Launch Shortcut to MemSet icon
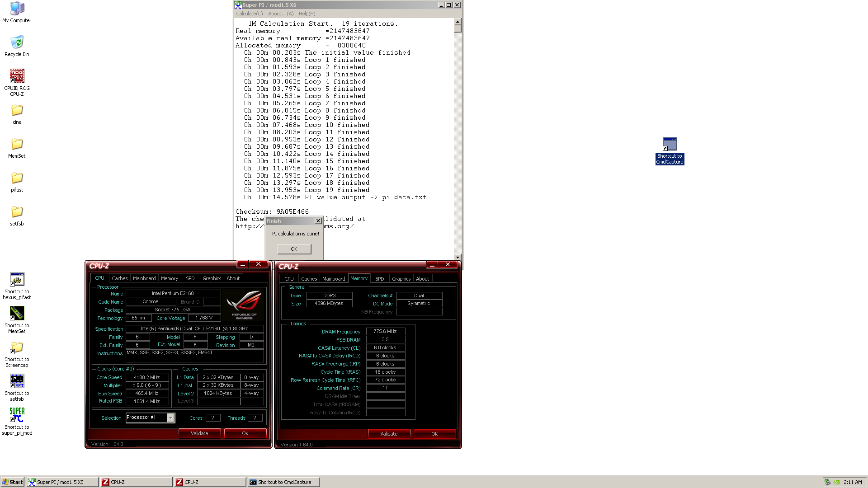This screenshot has height=488, width=868. tap(17, 320)
